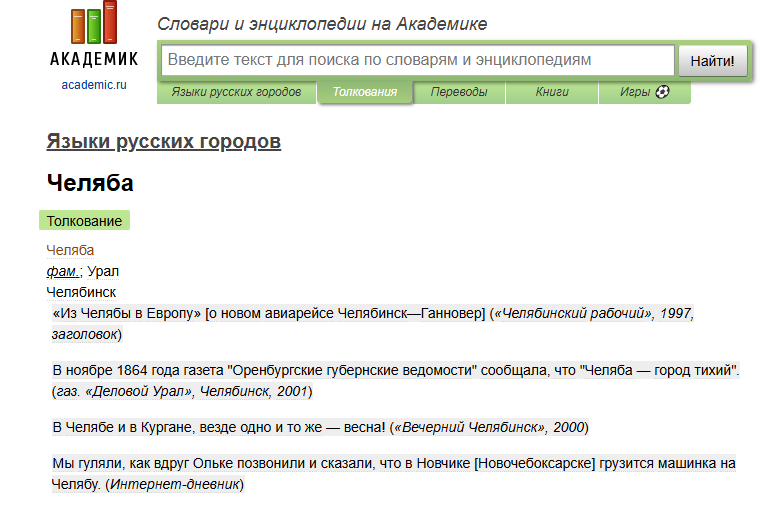This screenshot has height=509, width=776.
Task: Open the Языки русских городов heading link
Action: pyautogui.click(x=164, y=142)
